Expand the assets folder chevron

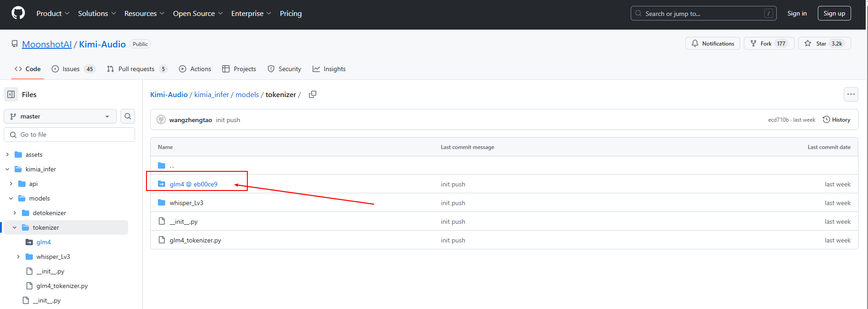[7, 154]
